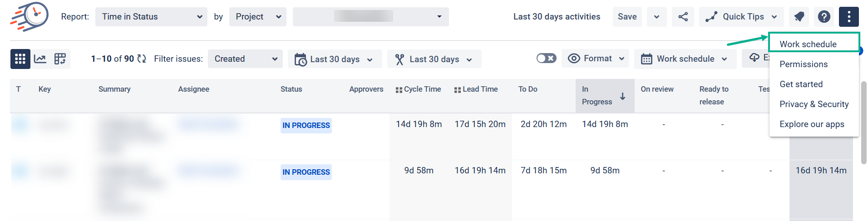
Task: Click the refresh arrows next to issue count
Action: [142, 59]
